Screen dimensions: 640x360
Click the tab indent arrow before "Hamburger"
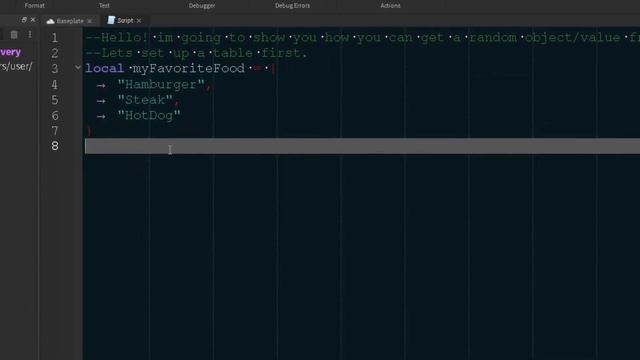101,85
